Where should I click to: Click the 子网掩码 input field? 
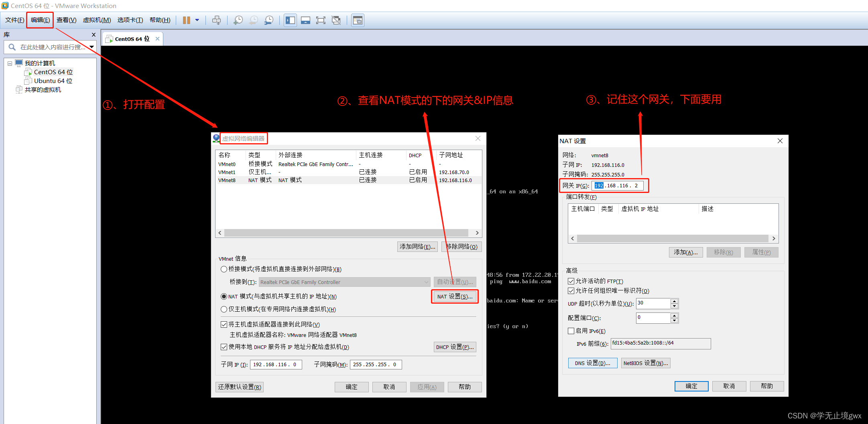coord(376,365)
